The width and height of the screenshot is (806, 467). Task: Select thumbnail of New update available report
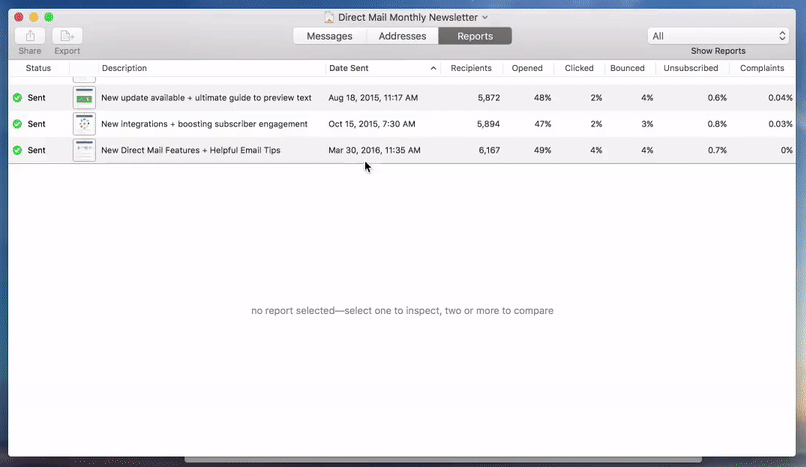tap(84, 98)
